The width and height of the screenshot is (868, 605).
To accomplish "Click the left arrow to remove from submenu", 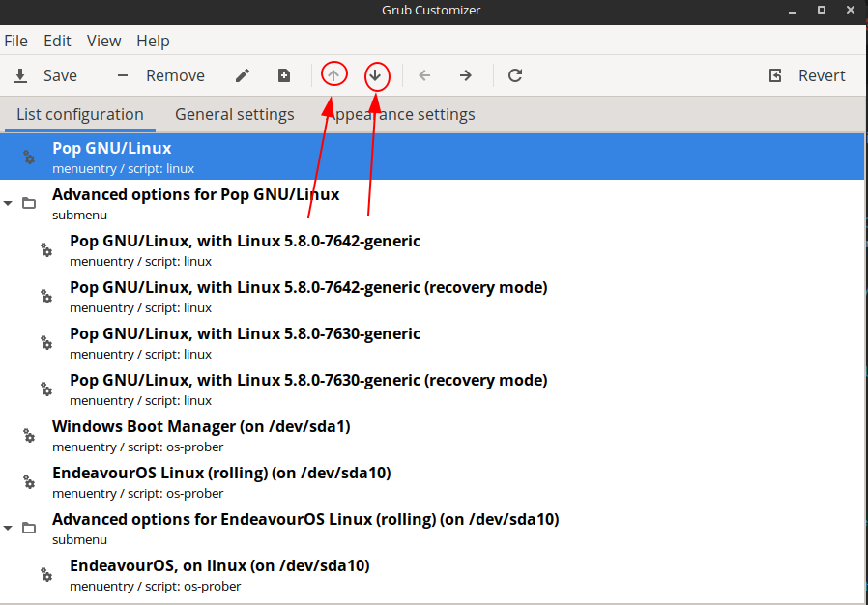I will (x=424, y=75).
